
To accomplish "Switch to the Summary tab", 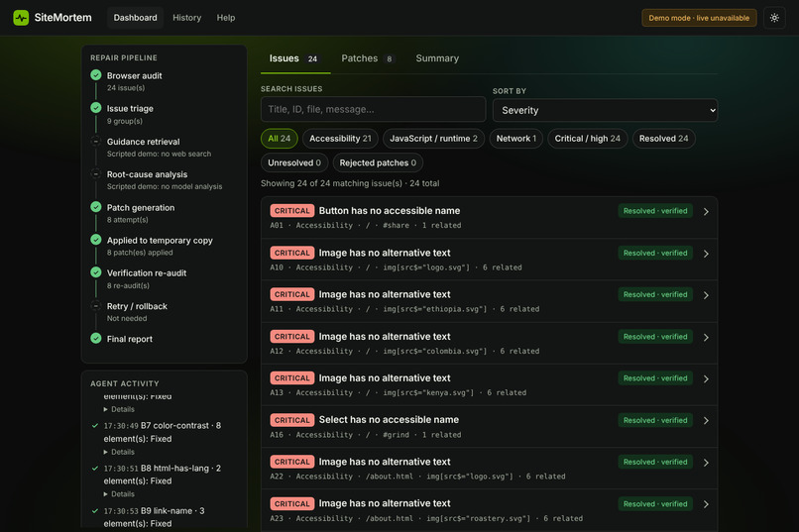I will click(437, 58).
